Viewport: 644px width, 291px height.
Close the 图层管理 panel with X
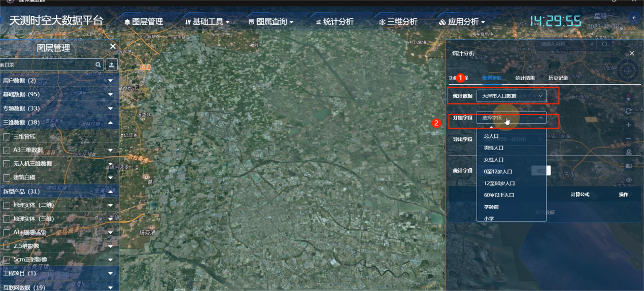[x=113, y=47]
